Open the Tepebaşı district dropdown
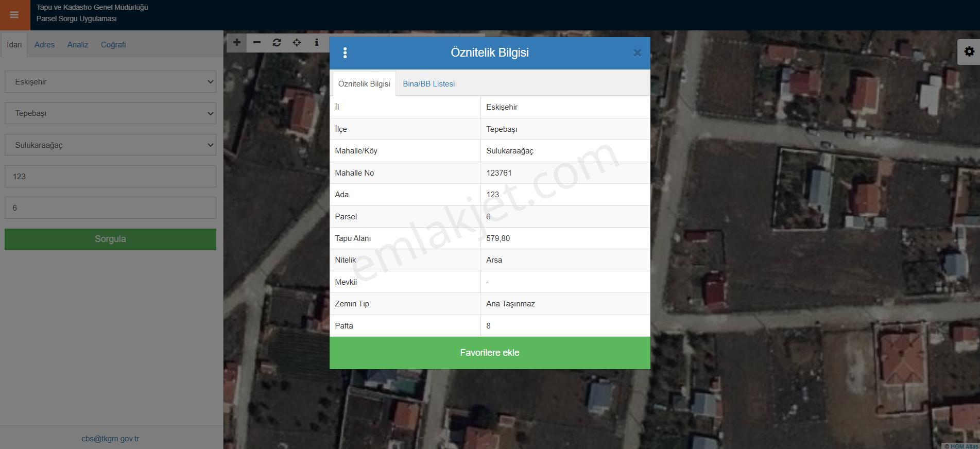 click(x=110, y=113)
